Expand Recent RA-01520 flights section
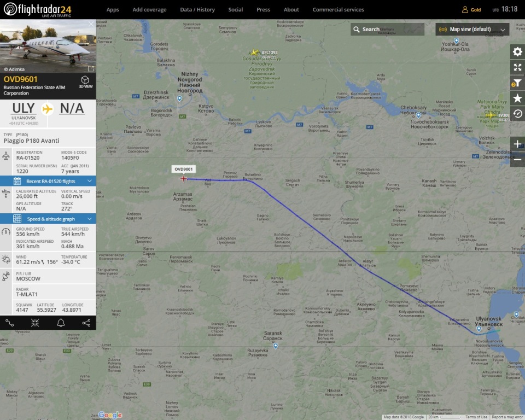 pyautogui.click(x=48, y=181)
